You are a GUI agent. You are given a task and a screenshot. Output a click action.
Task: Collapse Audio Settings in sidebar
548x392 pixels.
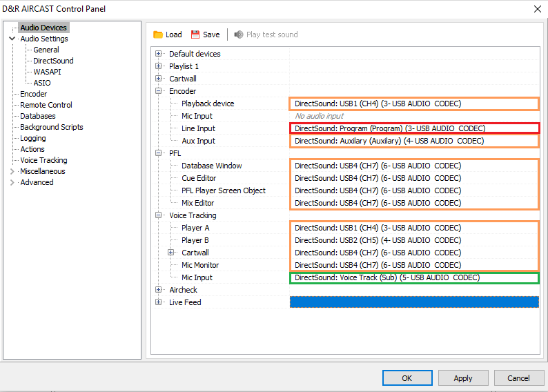[x=12, y=39]
